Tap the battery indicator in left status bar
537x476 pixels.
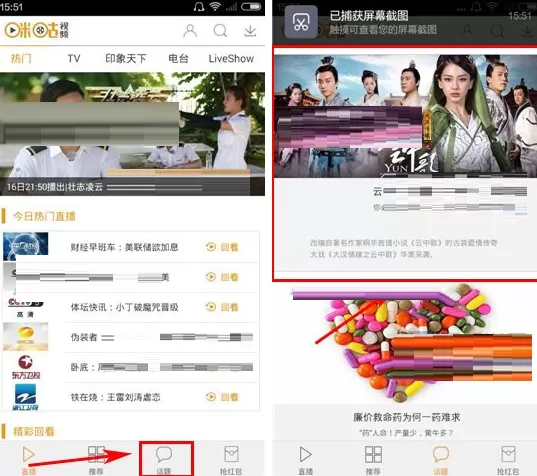pos(251,7)
